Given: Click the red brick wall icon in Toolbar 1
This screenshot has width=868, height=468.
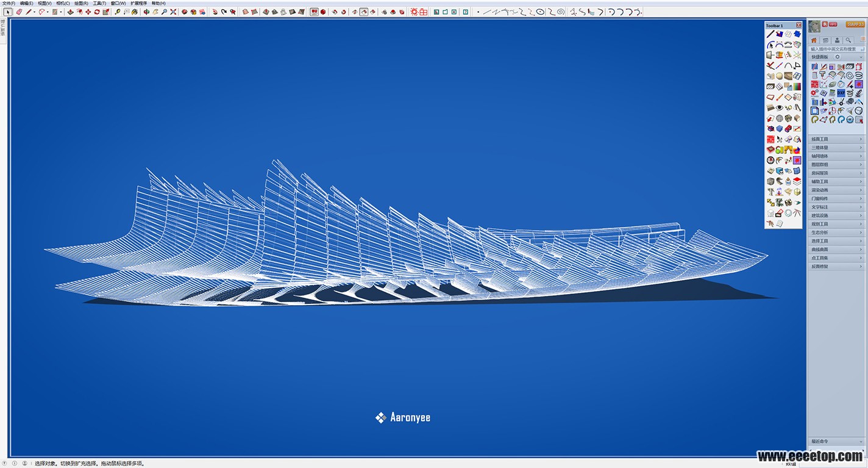Looking at the screenshot, I should pyautogui.click(x=770, y=139).
